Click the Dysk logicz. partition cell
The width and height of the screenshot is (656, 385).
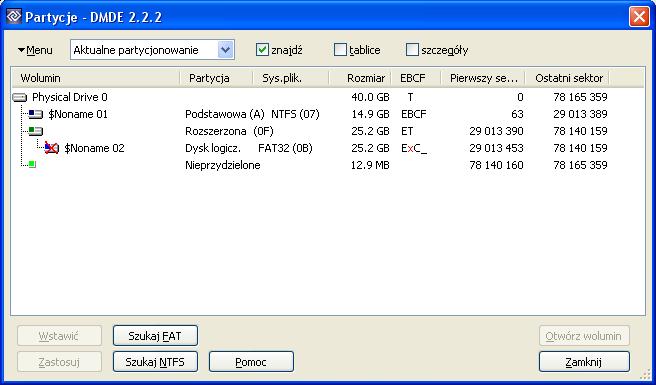[x=213, y=148]
